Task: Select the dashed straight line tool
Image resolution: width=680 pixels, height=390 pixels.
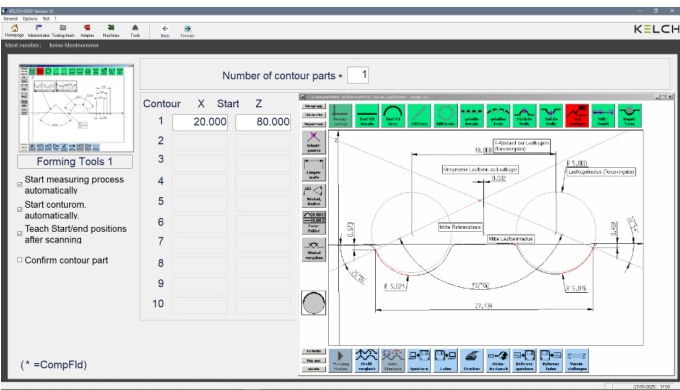Action: (472, 115)
